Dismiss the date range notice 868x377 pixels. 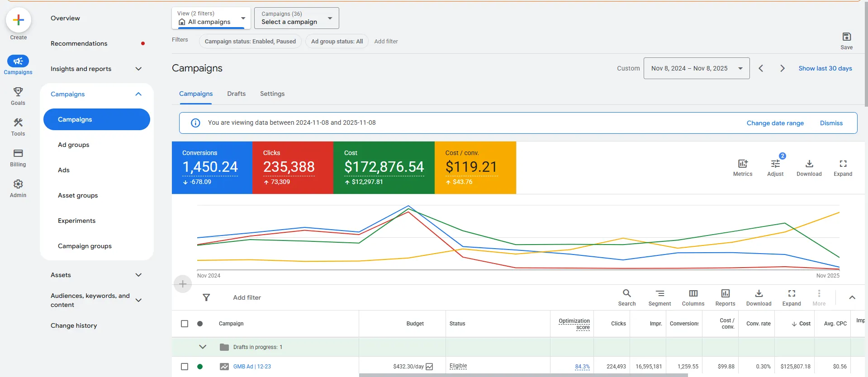[831, 123]
